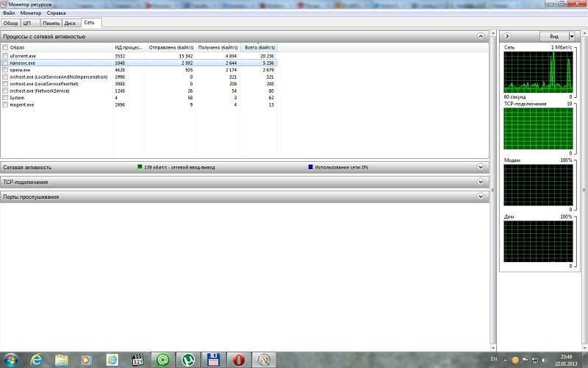Expand the TCP-подключения section

click(x=481, y=182)
